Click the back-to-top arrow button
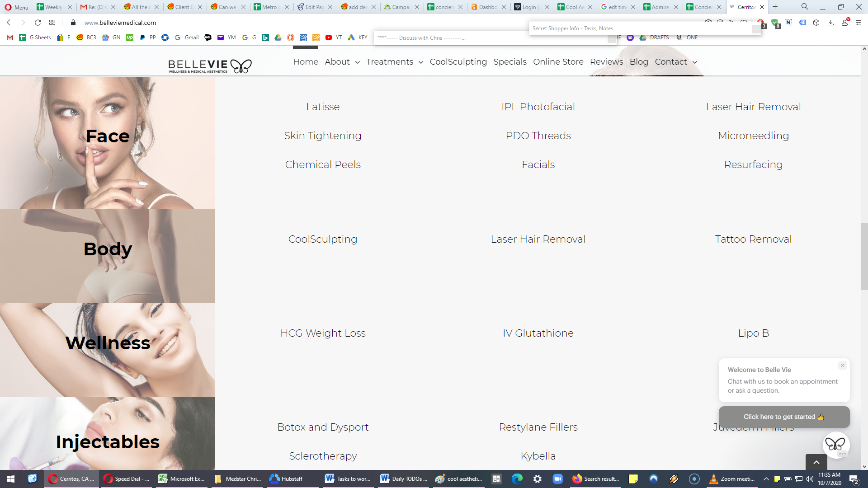The image size is (868, 488). click(x=816, y=462)
